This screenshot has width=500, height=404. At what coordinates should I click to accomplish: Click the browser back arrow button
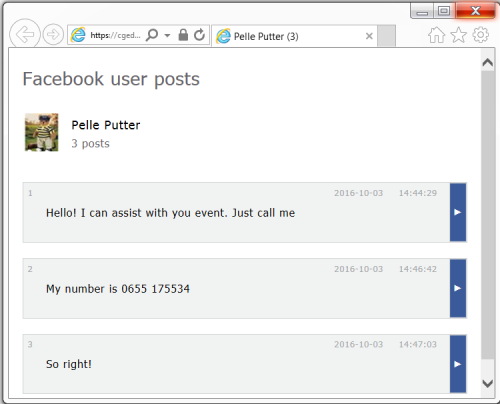coord(25,34)
